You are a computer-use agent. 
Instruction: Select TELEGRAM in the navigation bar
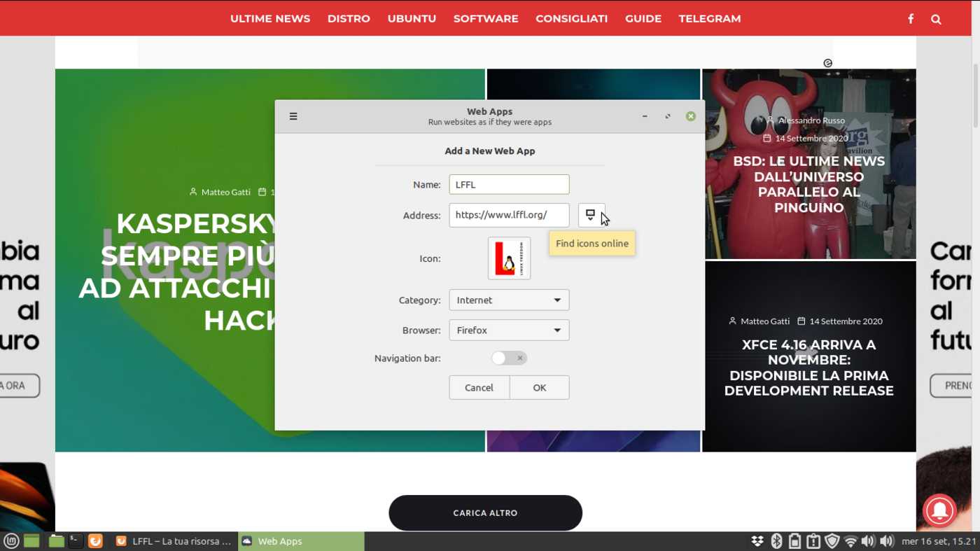[x=710, y=18]
